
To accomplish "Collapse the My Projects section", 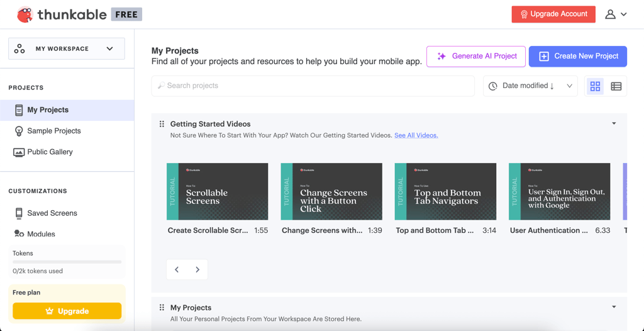I will pyautogui.click(x=614, y=306).
